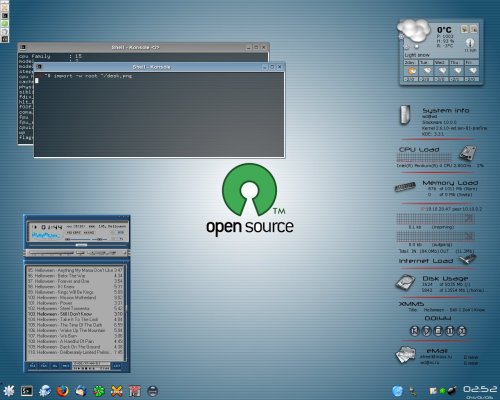Select track 105 The Time Of The Oath
The image size is (500, 400).
[x=75, y=325]
